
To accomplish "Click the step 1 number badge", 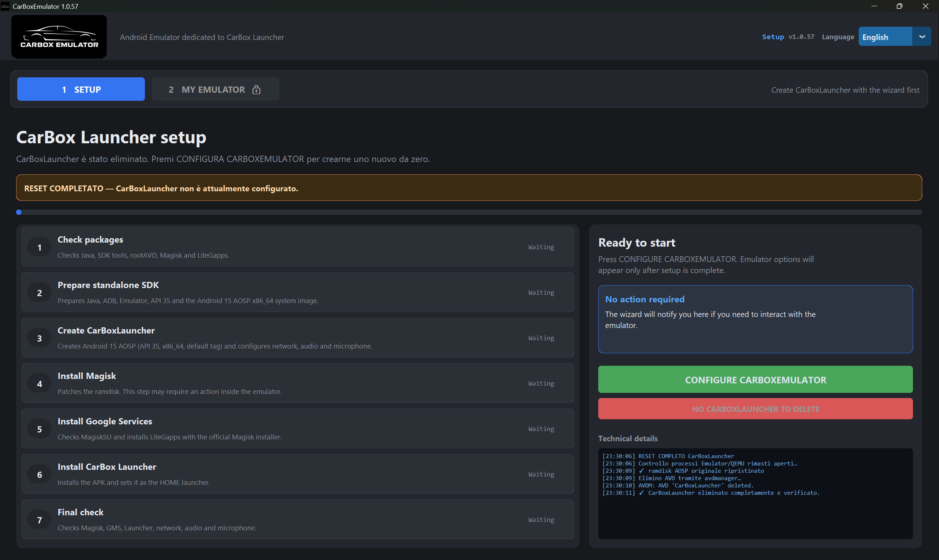I will click(x=39, y=247).
